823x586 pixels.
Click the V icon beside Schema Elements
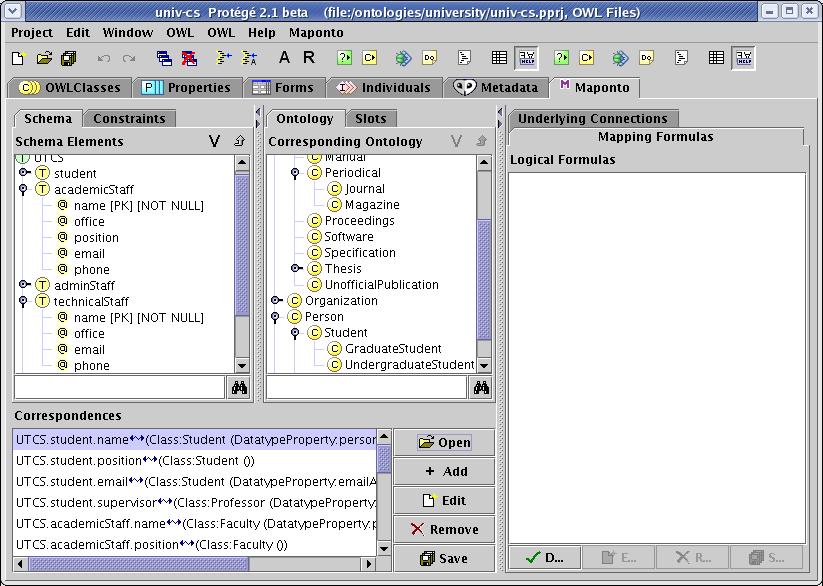[x=214, y=141]
